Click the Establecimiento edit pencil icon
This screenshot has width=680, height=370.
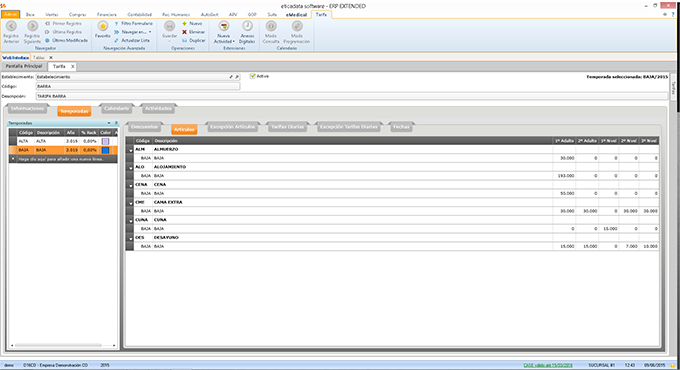[231, 77]
